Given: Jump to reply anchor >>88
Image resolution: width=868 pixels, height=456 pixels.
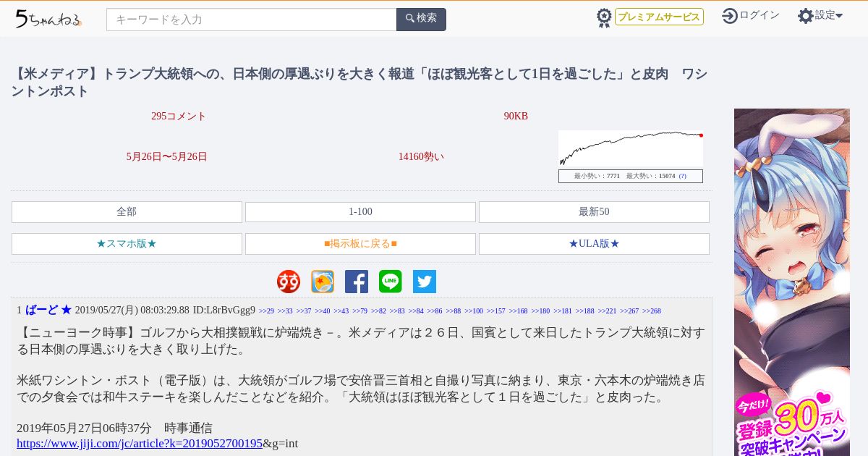Looking at the screenshot, I should click(454, 311).
